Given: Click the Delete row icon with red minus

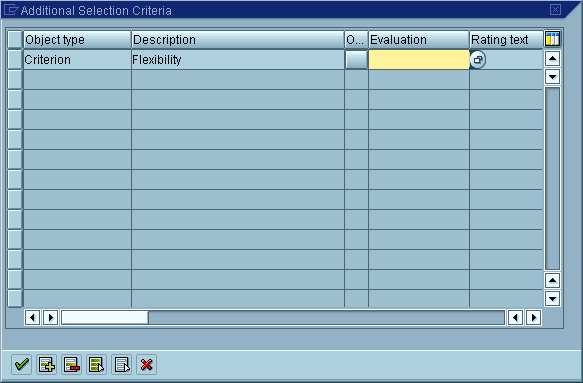Looking at the screenshot, I should click(x=71, y=364).
